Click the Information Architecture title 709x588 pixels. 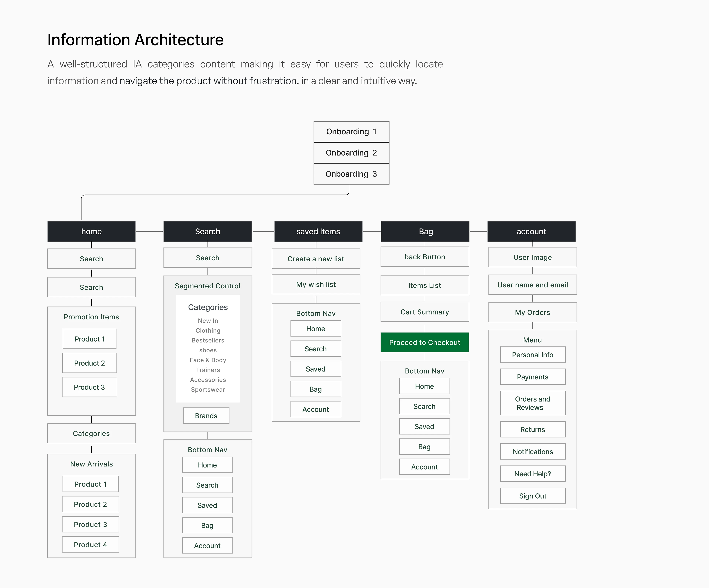coord(135,39)
